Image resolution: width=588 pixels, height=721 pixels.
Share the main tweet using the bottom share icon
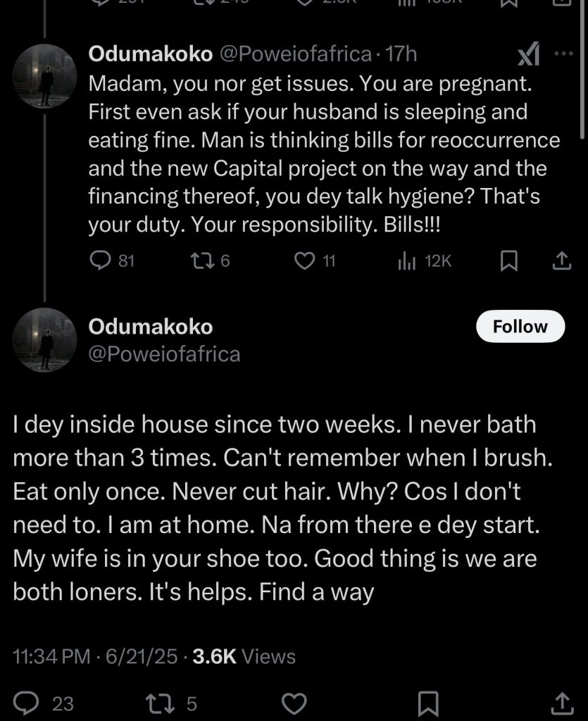click(561, 703)
